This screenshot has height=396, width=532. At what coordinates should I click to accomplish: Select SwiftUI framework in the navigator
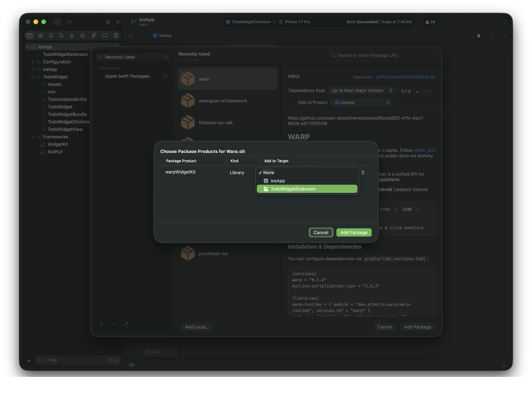(x=55, y=152)
